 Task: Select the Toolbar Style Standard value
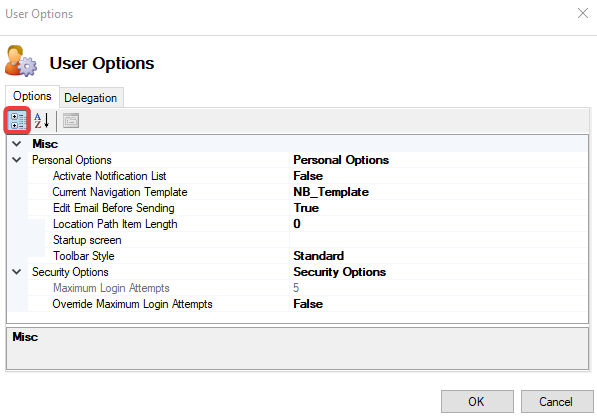click(x=438, y=256)
